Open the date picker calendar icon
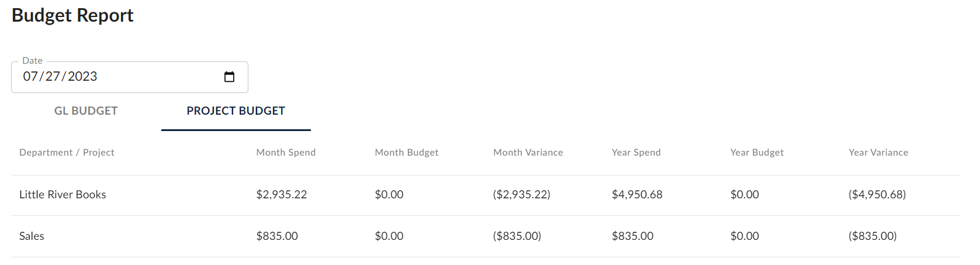 [x=230, y=77]
